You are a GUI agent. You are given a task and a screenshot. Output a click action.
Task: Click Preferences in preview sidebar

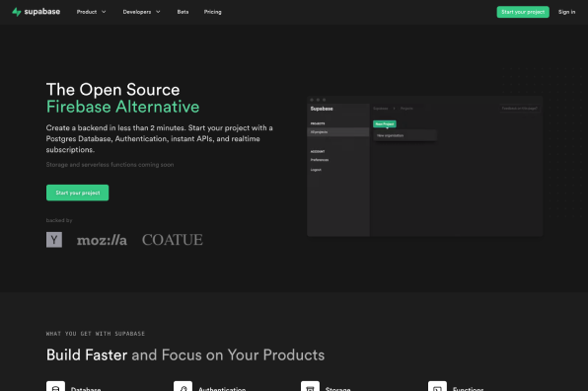[x=320, y=160]
